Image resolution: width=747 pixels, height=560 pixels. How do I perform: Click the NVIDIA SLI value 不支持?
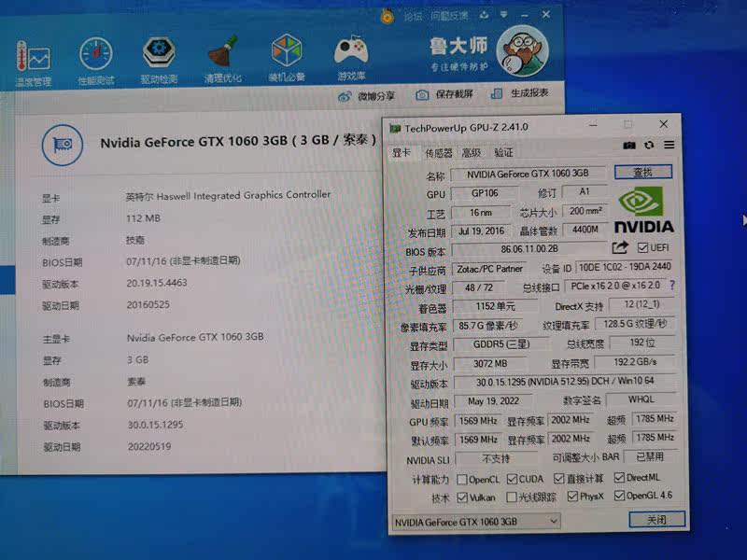pyautogui.click(x=496, y=458)
